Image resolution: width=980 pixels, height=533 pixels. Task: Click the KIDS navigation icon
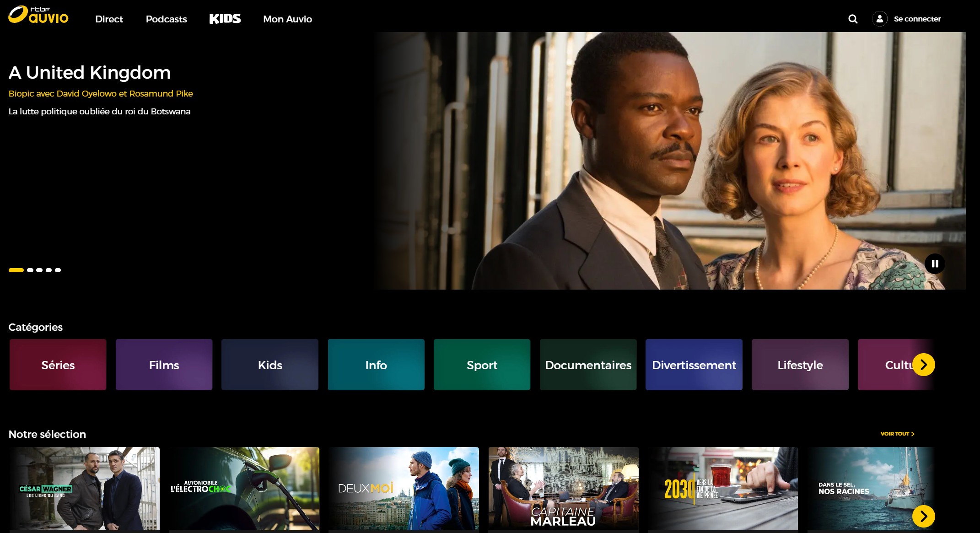click(224, 18)
